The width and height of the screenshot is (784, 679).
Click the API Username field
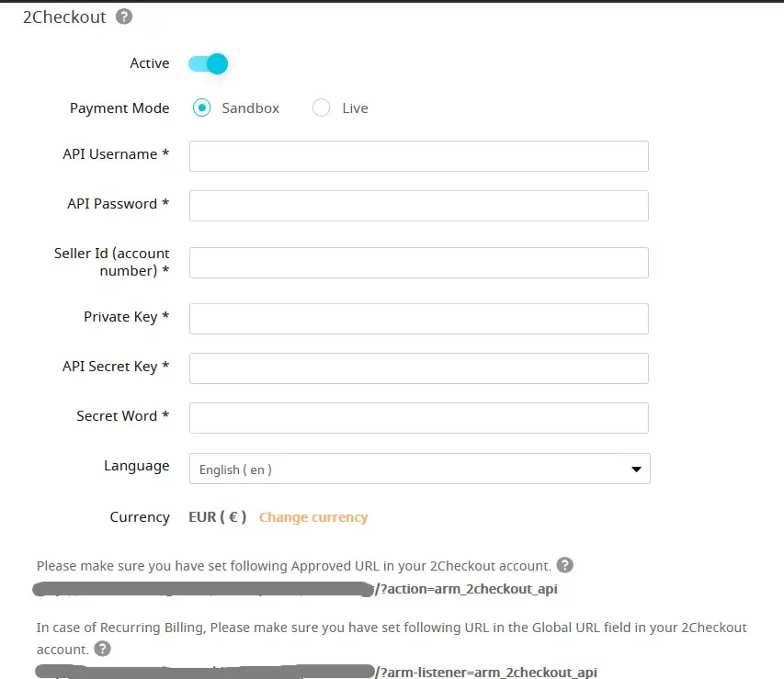coord(419,156)
